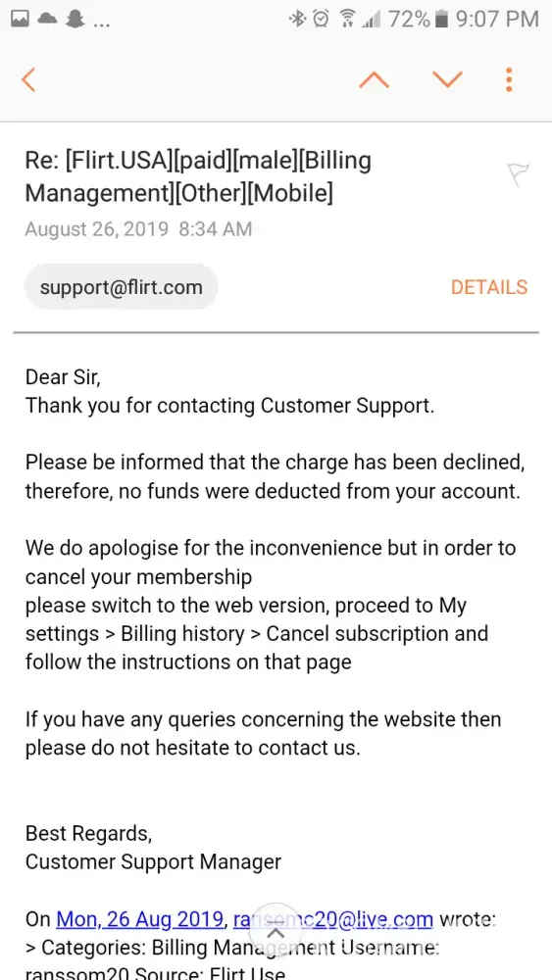Tap the alarm clock status icon
The height and width of the screenshot is (980, 552).
pyautogui.click(x=321, y=20)
